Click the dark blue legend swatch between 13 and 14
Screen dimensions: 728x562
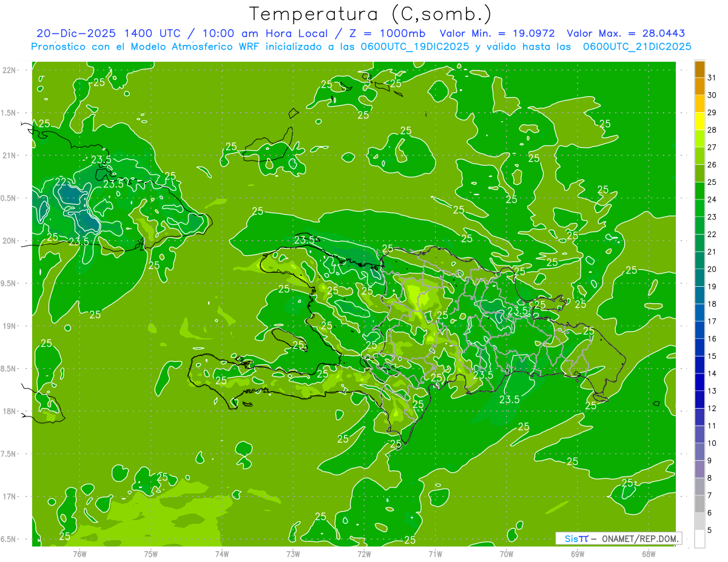[x=699, y=383]
